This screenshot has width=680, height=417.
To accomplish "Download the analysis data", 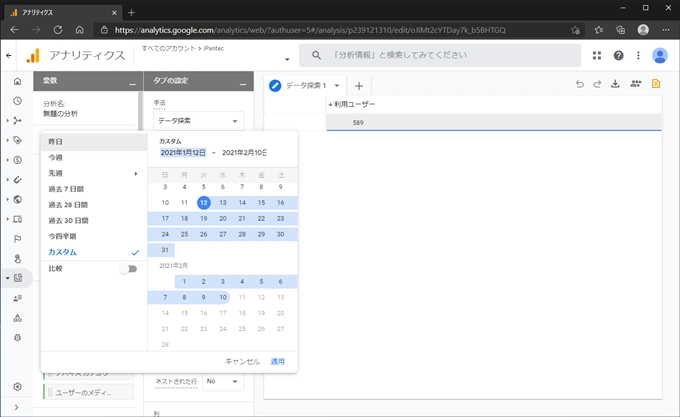I will (x=615, y=84).
